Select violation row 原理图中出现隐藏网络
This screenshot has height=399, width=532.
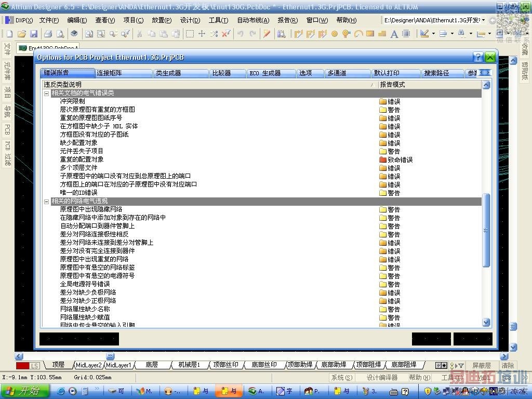point(91,210)
